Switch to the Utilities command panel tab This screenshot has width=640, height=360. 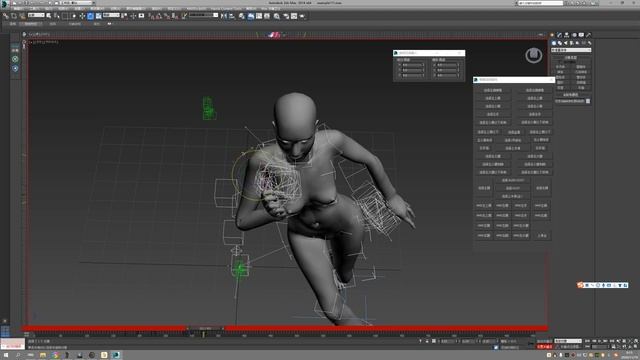[x=589, y=35]
